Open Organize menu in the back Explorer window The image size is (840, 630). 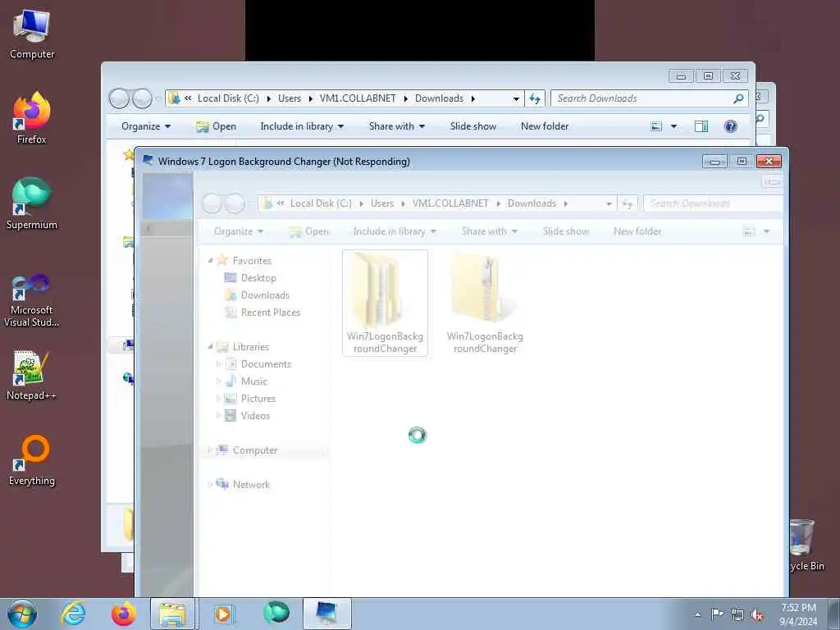[x=146, y=126]
